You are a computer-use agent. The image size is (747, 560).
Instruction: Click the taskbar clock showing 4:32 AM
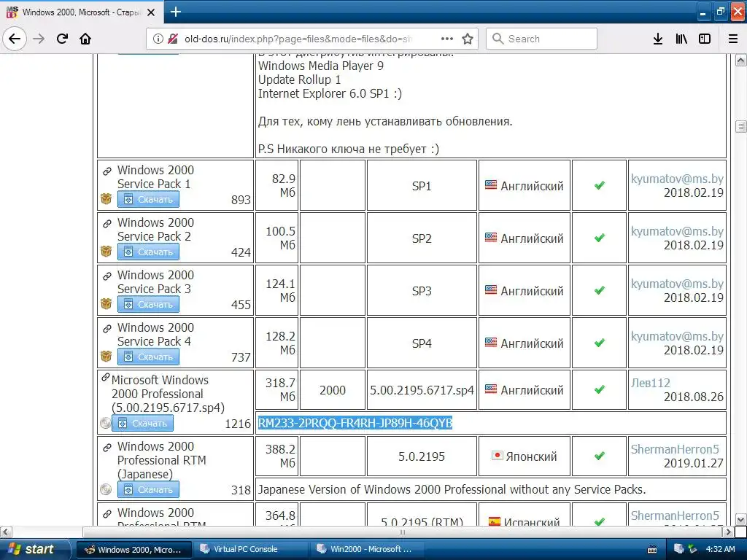(720, 550)
